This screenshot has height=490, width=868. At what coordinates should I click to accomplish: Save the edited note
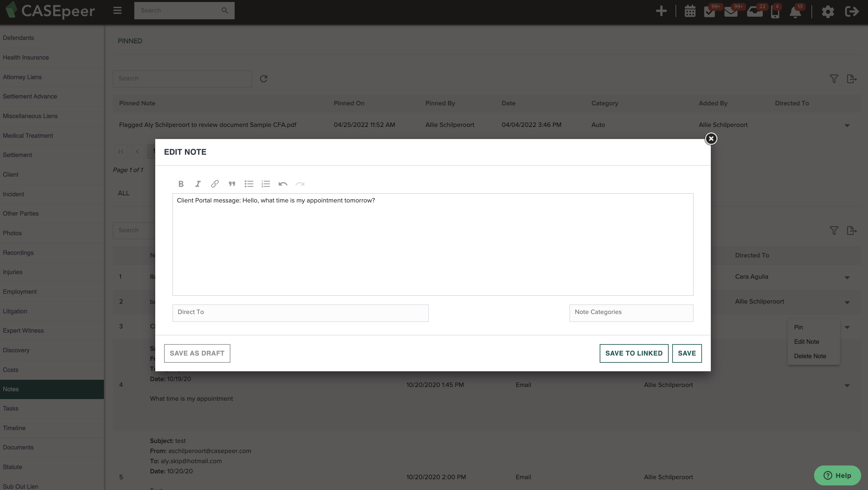pos(687,353)
